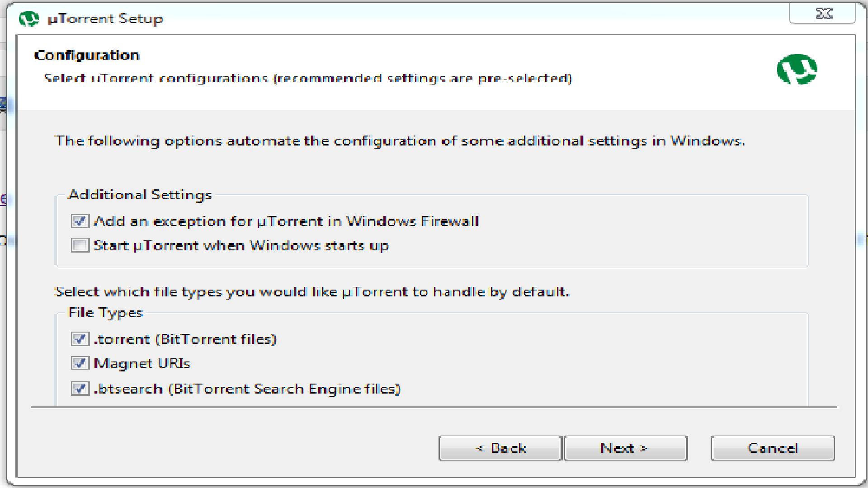Viewport: 868px width, 488px height.
Task: Click the 'following options automate' description text
Action: (x=400, y=141)
